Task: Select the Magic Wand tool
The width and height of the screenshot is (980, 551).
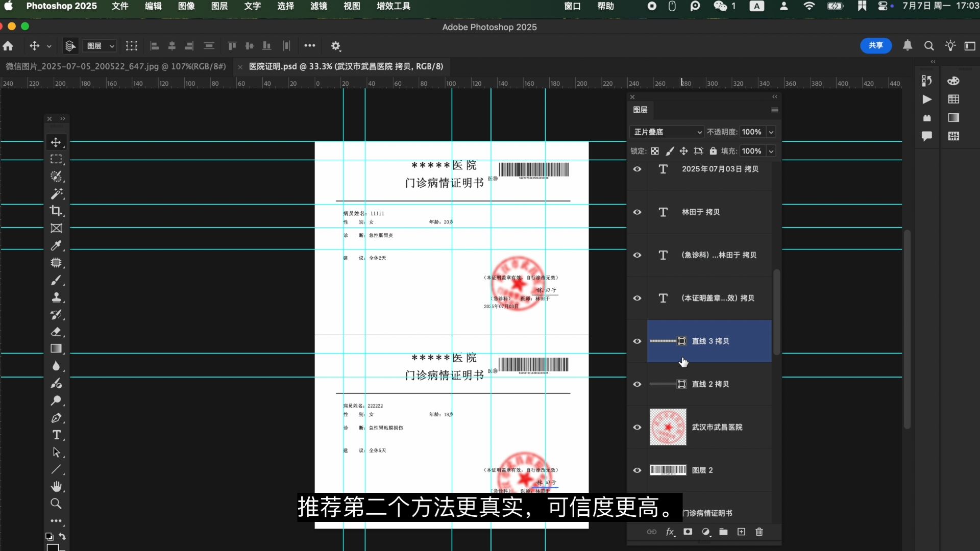Action: point(56,194)
